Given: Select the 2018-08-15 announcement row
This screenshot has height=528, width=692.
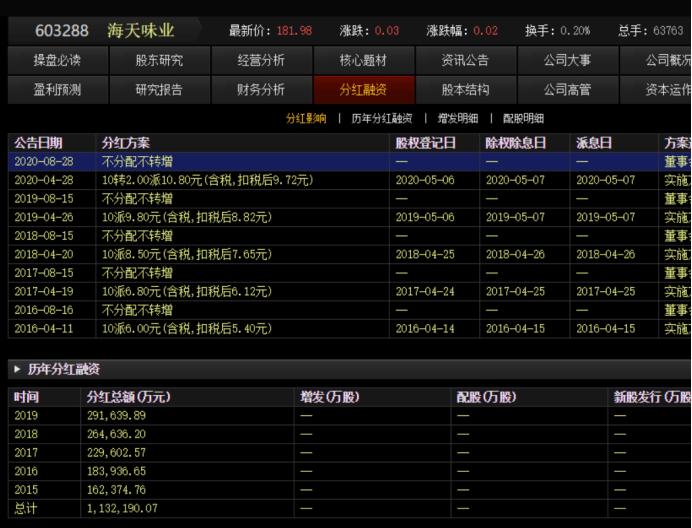Looking at the screenshot, I should 350,236.
